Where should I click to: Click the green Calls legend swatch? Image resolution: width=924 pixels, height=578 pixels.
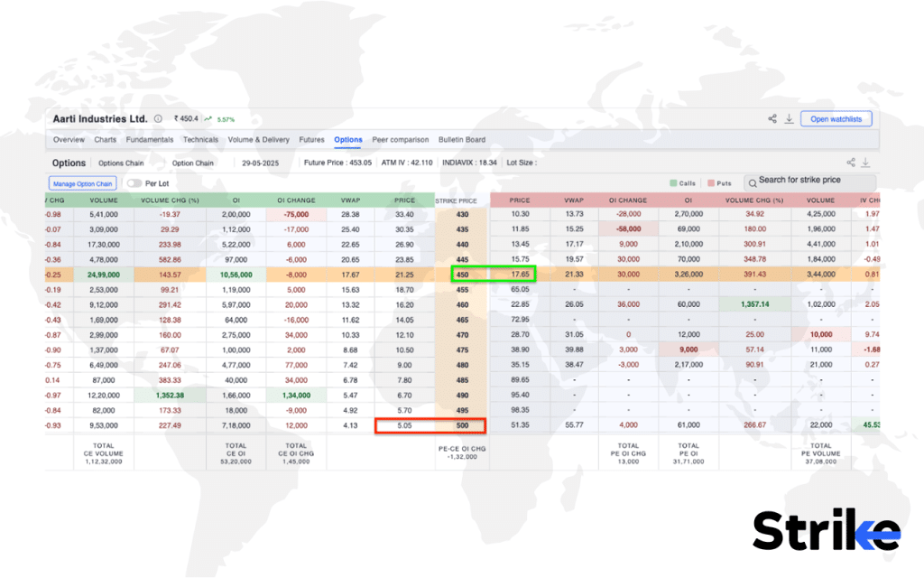673,183
